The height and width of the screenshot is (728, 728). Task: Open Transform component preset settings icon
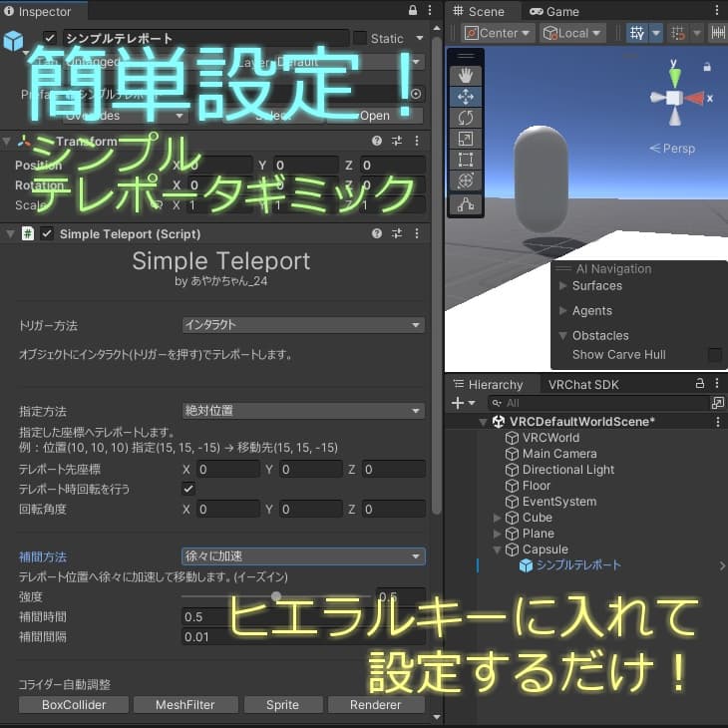click(x=397, y=141)
